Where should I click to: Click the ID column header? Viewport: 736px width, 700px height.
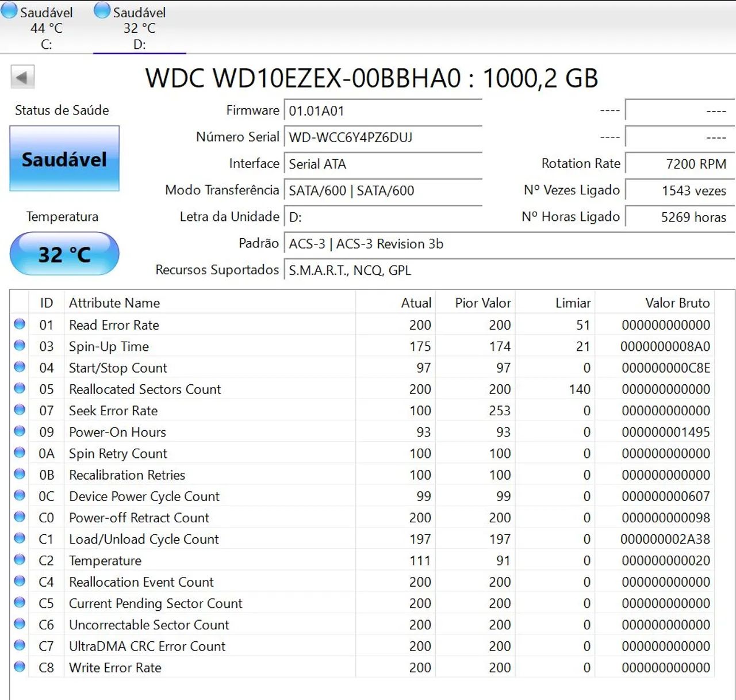pos(47,303)
